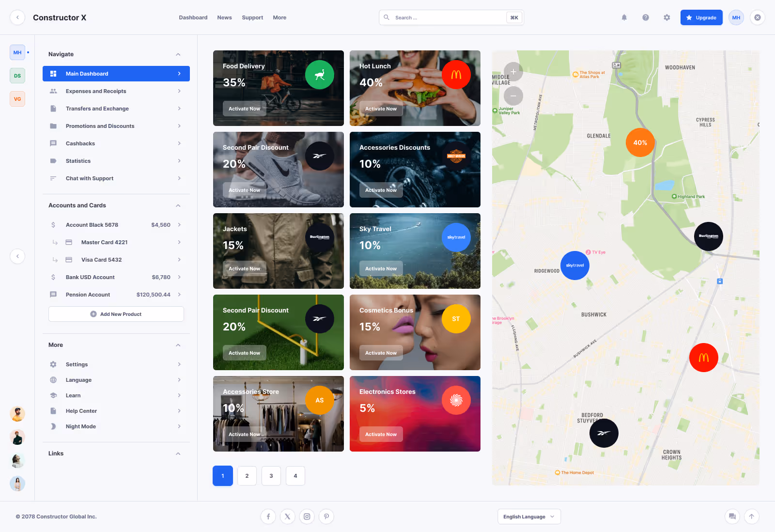Open Master Card 4221 row
The height and width of the screenshot is (532, 775).
pyautogui.click(x=116, y=242)
